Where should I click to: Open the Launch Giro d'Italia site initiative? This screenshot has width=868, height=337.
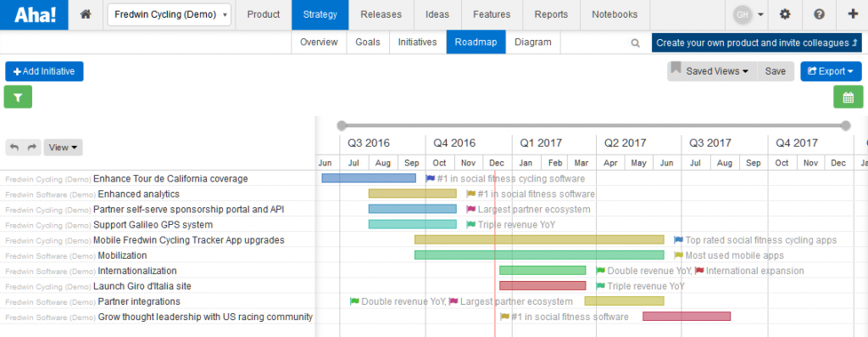(x=142, y=286)
